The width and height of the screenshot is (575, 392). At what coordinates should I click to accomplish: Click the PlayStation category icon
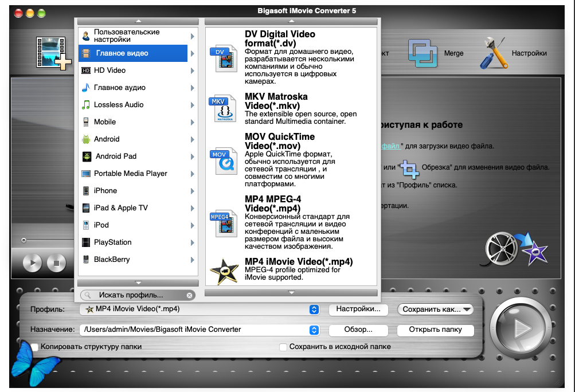point(86,242)
